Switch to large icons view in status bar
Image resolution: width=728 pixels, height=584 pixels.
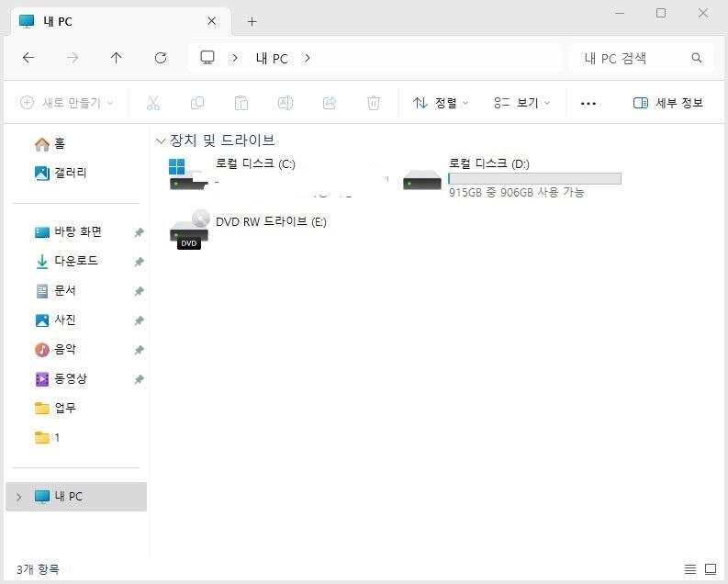coord(710,570)
